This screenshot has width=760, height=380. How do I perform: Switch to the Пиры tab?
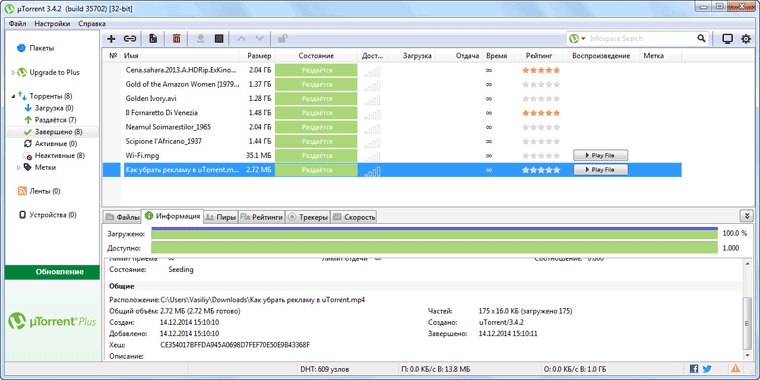coord(221,217)
